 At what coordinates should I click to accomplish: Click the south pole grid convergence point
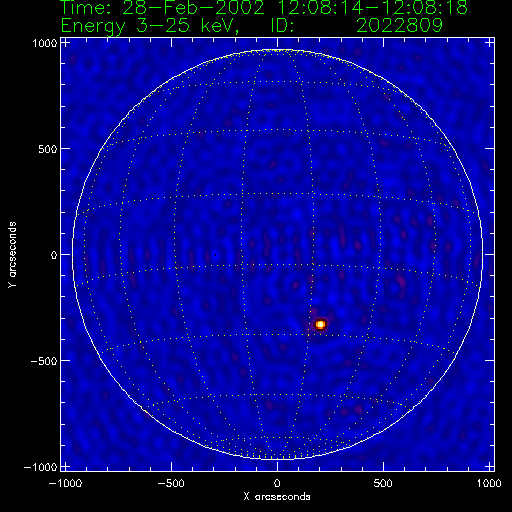(x=277, y=457)
